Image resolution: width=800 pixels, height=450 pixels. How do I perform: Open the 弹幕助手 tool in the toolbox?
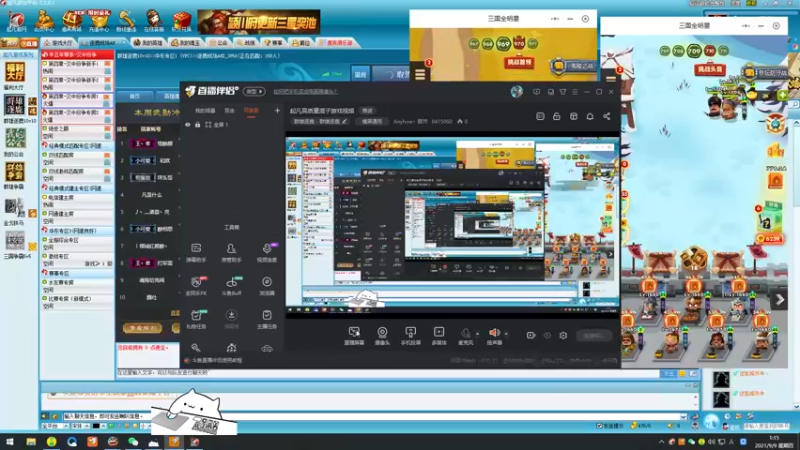pos(196,252)
